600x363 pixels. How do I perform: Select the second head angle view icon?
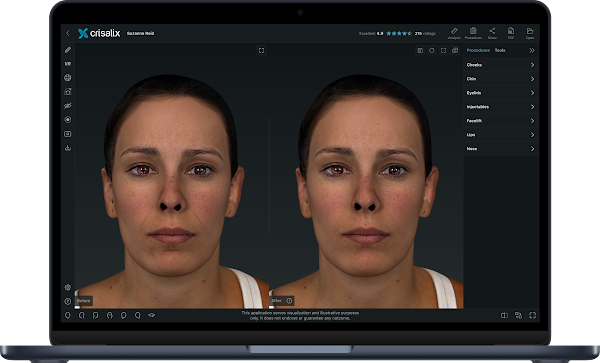coord(82,316)
